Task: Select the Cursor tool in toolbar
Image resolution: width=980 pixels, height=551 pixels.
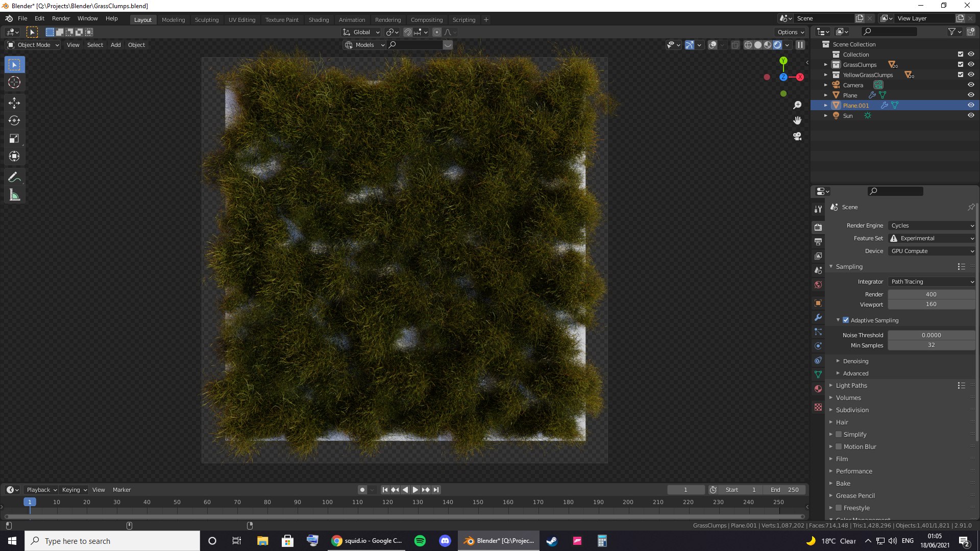Action: [x=14, y=82]
